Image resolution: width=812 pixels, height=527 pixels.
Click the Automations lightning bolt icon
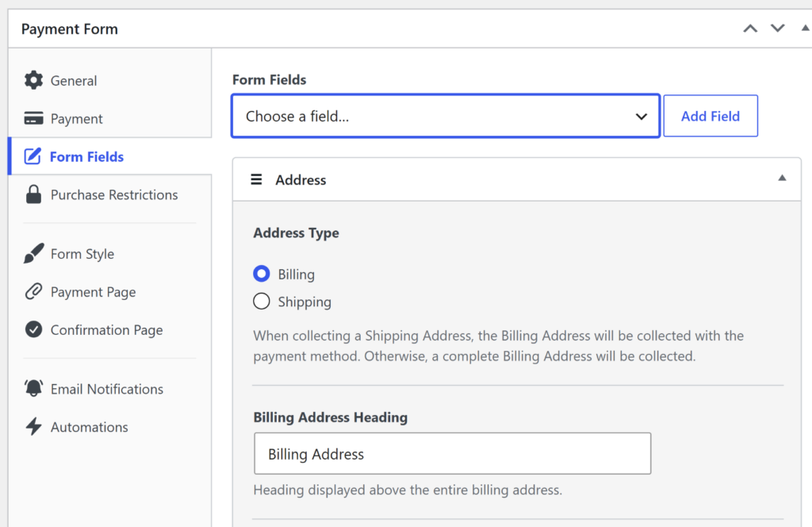33,426
